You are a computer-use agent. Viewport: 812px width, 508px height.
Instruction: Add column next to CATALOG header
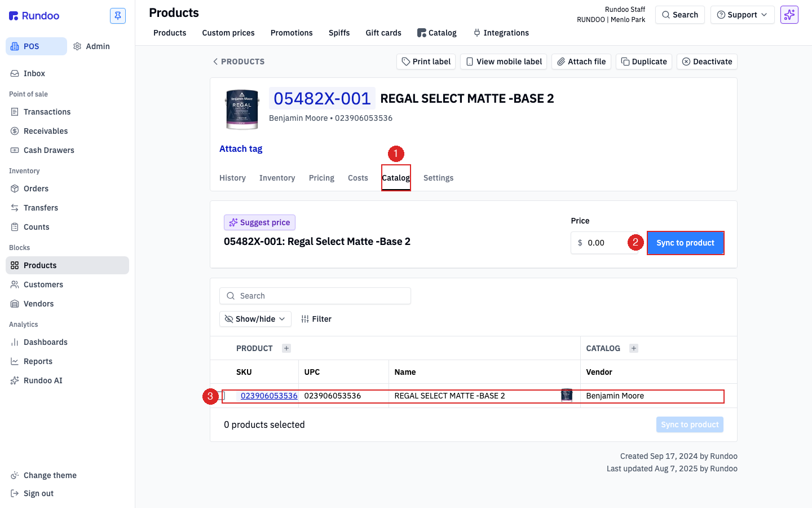point(634,348)
